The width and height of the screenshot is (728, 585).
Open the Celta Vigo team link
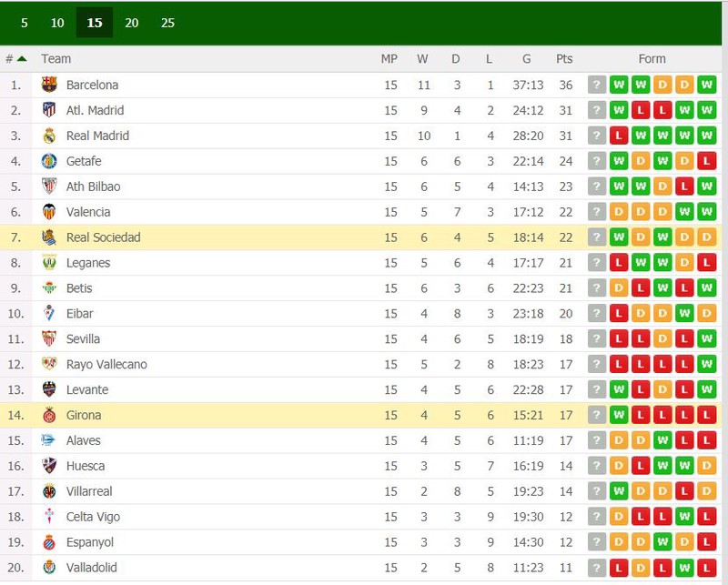tap(93, 517)
